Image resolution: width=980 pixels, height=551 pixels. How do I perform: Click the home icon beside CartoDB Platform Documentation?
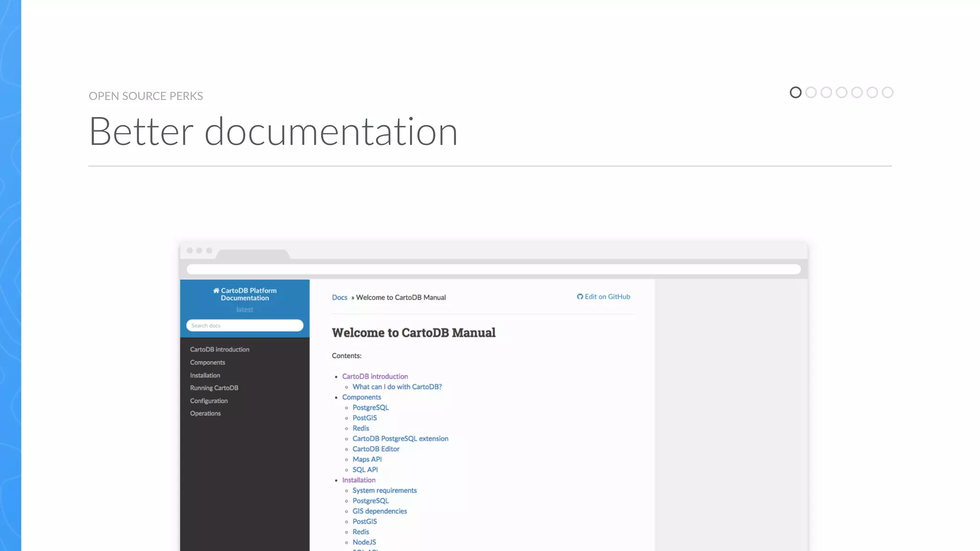coord(216,290)
